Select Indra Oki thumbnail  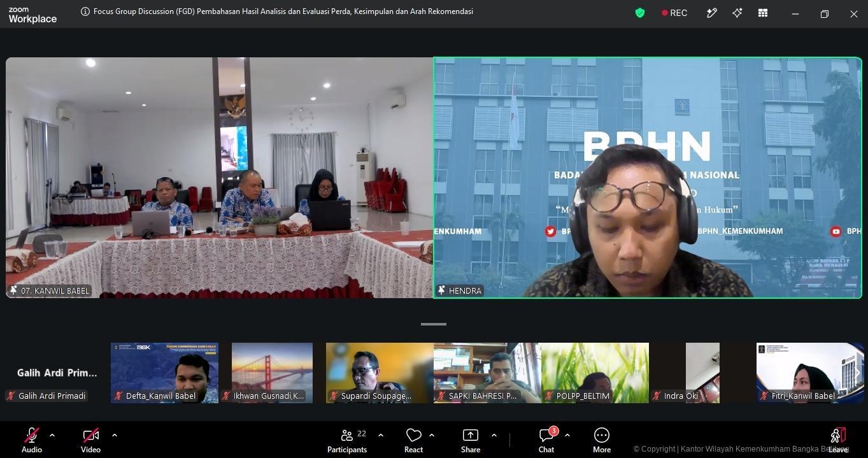click(702, 373)
